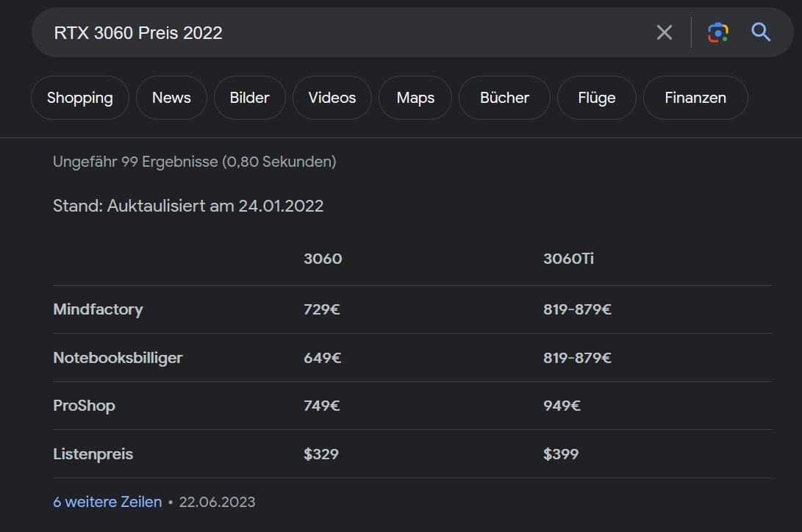Viewport: 802px width, 532px height.
Task: Clear the search box with the X icon
Action: coord(664,32)
